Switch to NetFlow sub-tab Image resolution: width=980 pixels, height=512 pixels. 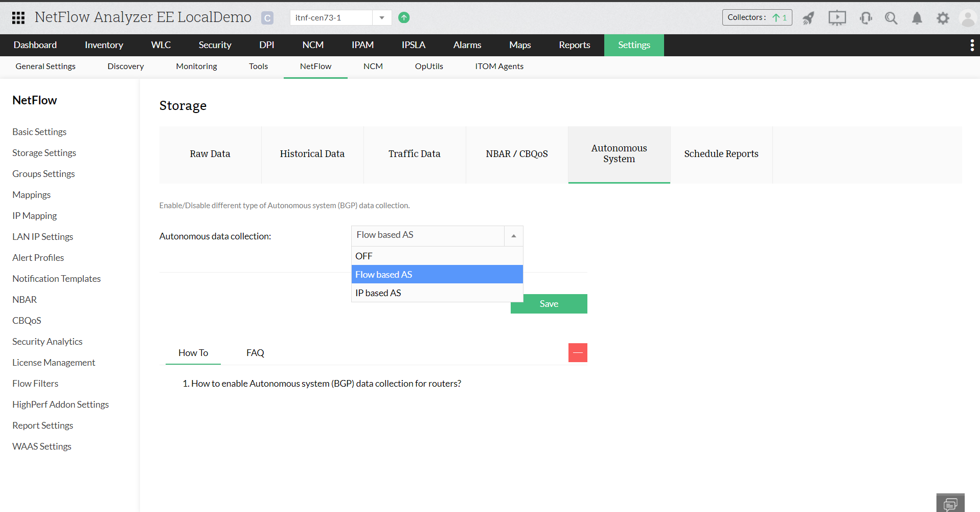tap(315, 66)
